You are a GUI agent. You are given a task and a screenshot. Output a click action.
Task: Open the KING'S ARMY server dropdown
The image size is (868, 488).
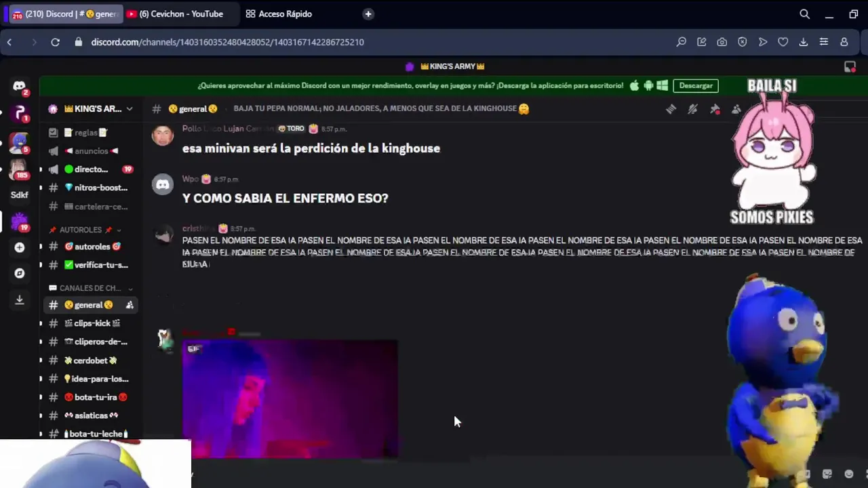click(x=90, y=109)
